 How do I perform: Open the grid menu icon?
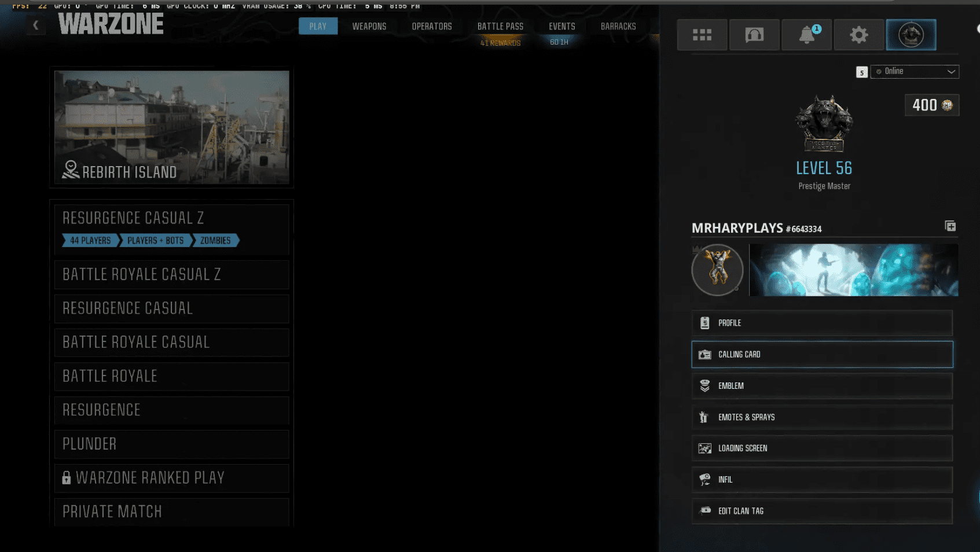(x=702, y=35)
